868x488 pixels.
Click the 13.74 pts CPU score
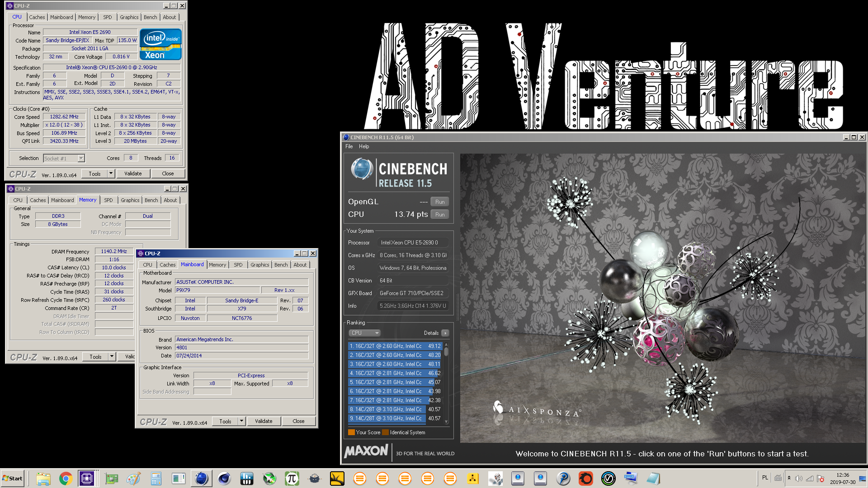(411, 215)
